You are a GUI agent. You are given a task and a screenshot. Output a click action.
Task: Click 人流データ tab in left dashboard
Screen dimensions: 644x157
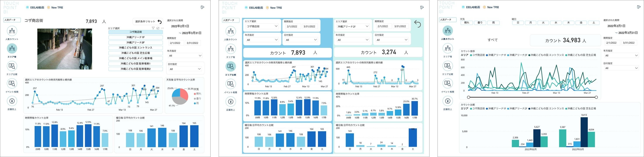point(12,20)
